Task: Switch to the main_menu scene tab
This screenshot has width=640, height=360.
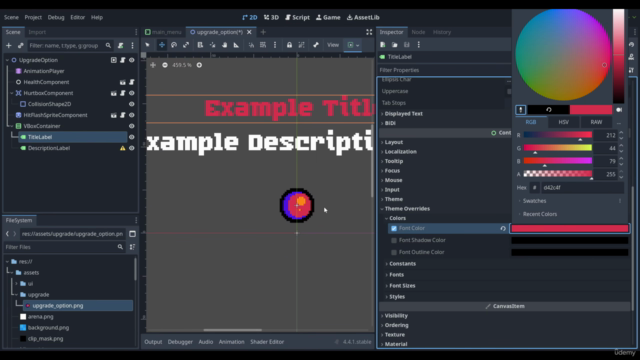Action: pos(163,32)
